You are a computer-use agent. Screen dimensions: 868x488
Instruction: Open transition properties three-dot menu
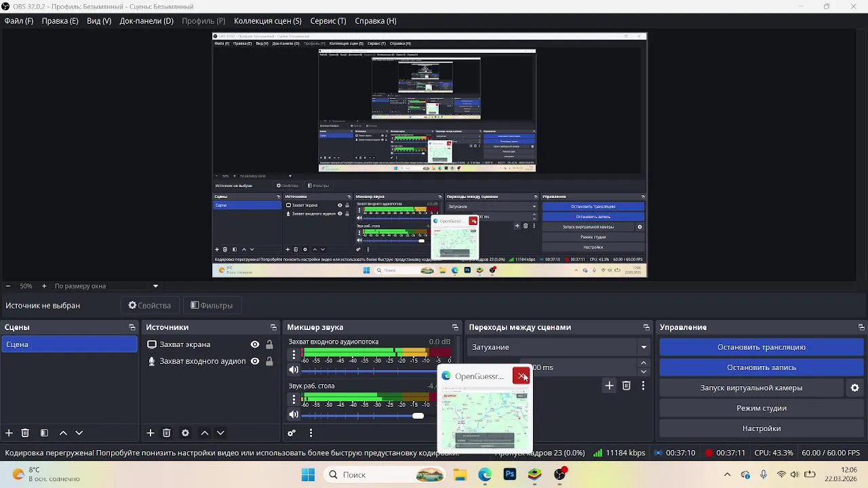(643, 386)
